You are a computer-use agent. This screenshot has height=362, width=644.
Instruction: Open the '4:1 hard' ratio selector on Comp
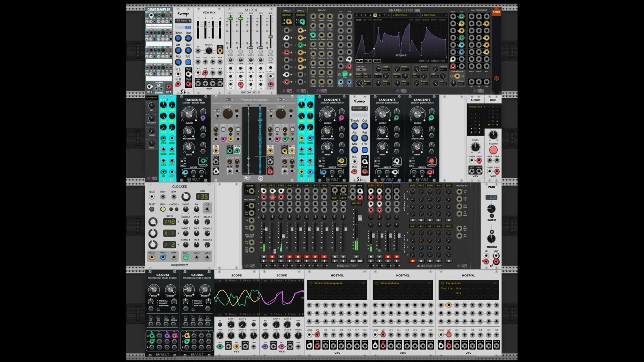click(x=183, y=21)
